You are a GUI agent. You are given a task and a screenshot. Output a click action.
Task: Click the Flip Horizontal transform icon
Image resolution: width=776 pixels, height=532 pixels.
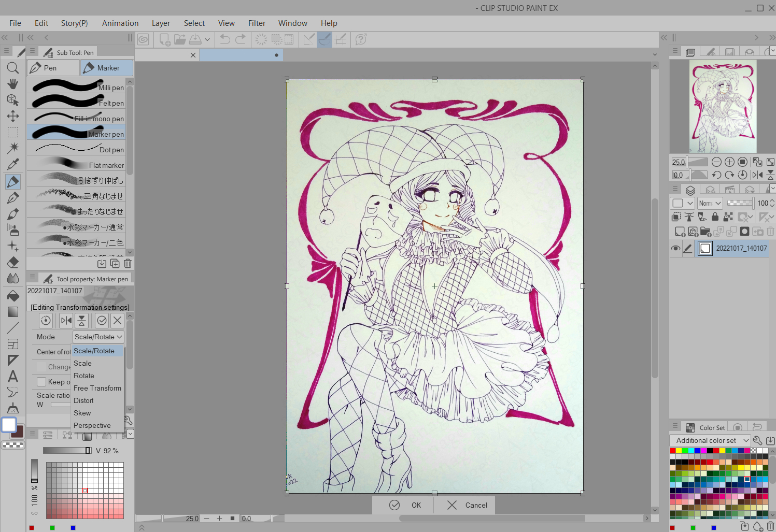[x=66, y=321]
